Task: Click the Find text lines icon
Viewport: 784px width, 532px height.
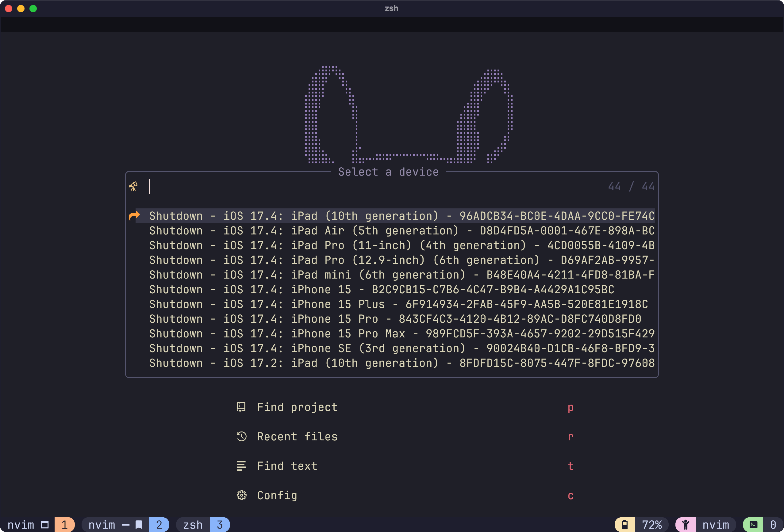Action: (241, 465)
